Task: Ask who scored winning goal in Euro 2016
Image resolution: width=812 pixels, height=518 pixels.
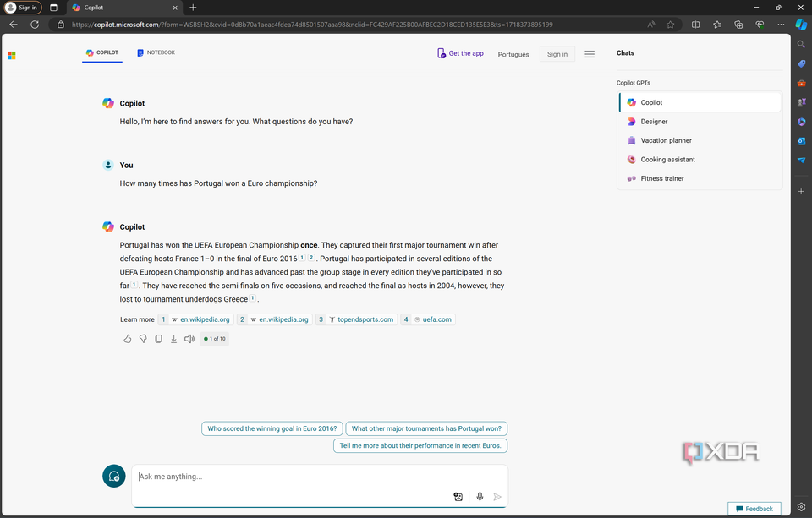Action: (272, 428)
